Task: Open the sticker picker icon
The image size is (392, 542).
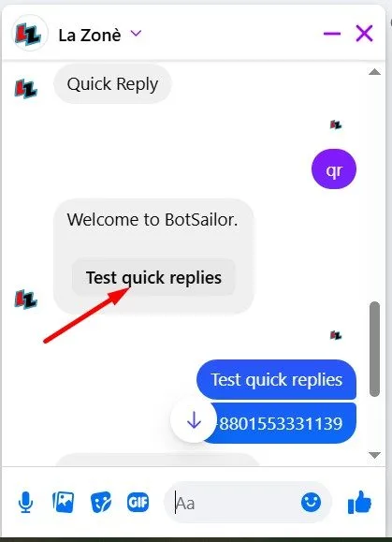Action: coord(101,503)
